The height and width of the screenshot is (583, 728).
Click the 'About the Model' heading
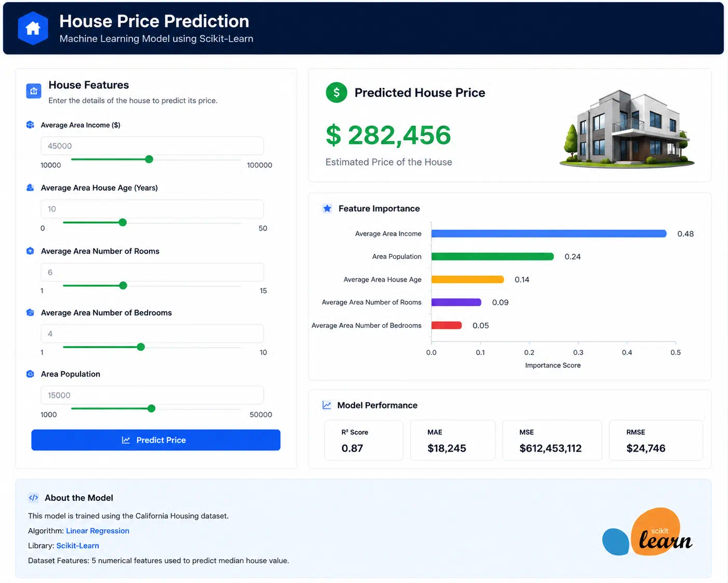tap(79, 498)
